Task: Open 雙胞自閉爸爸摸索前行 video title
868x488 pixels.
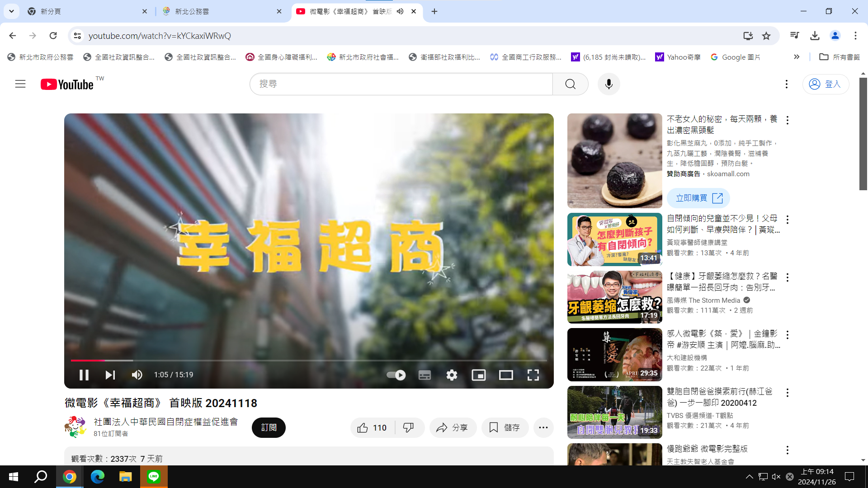Action: pos(720,397)
